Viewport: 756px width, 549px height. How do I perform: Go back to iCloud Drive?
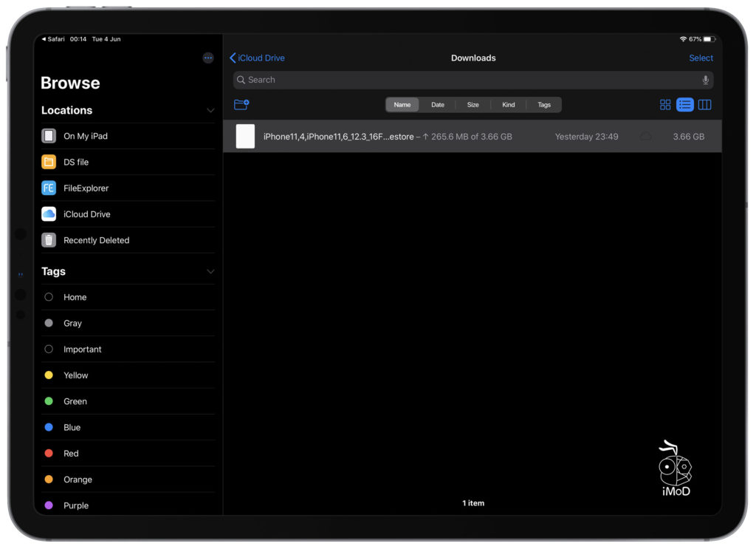point(257,58)
